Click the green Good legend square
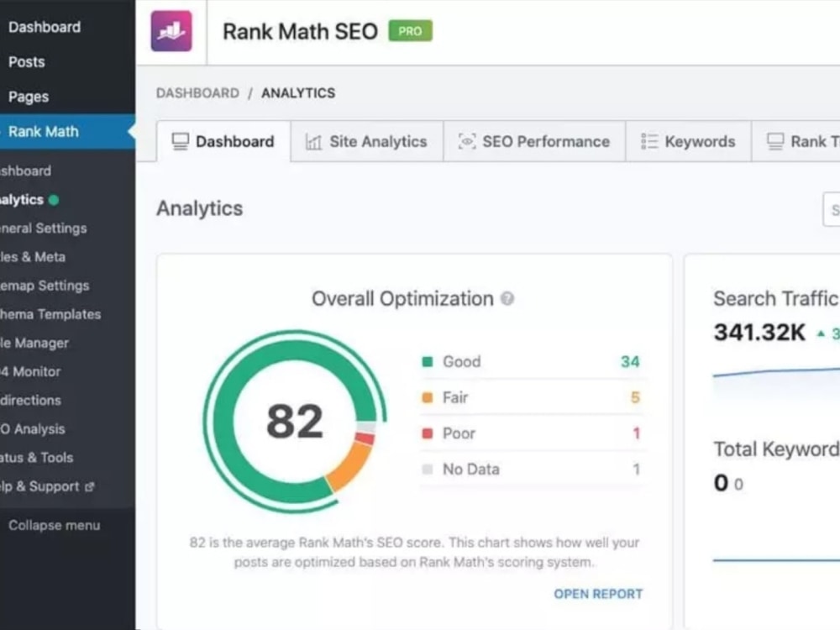The image size is (840, 630). (428, 361)
